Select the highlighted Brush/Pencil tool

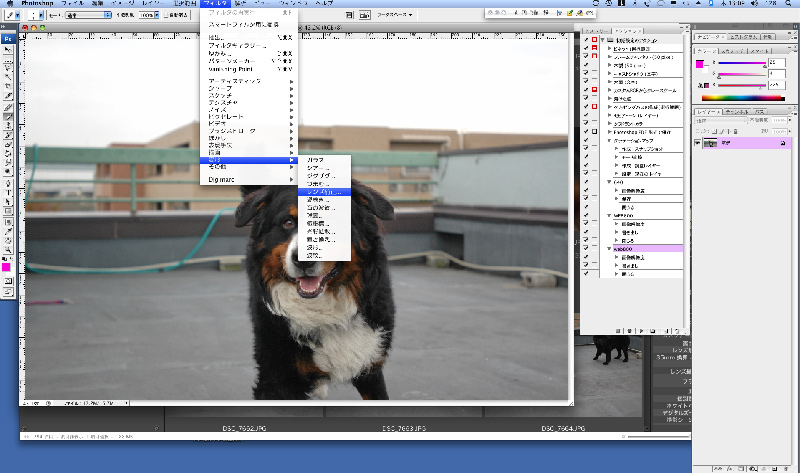tap(8, 117)
